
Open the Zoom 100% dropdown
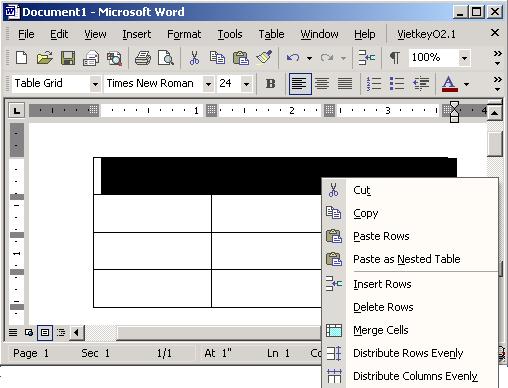(464, 58)
